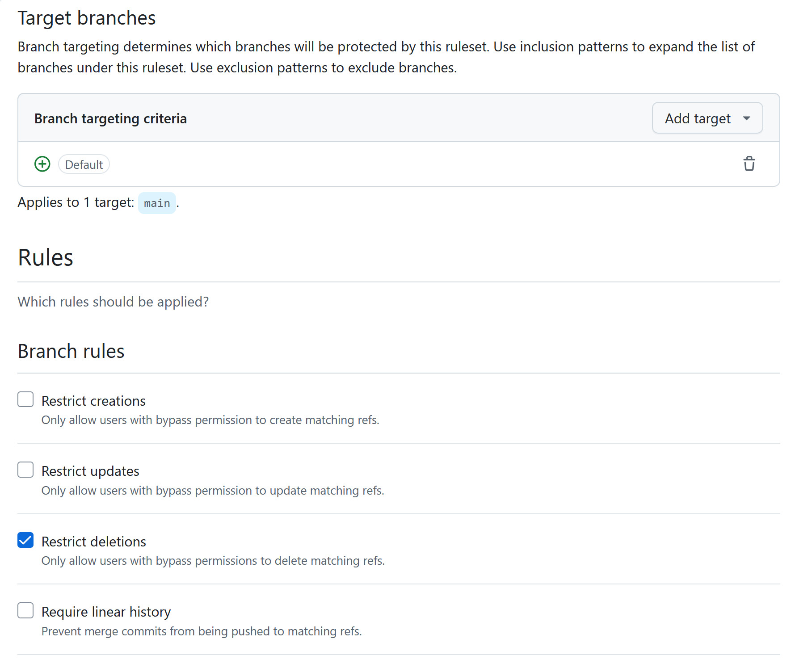Screen dimensions: 795x672
Task: Enable the Require linear history checkbox
Action: pyautogui.click(x=25, y=610)
